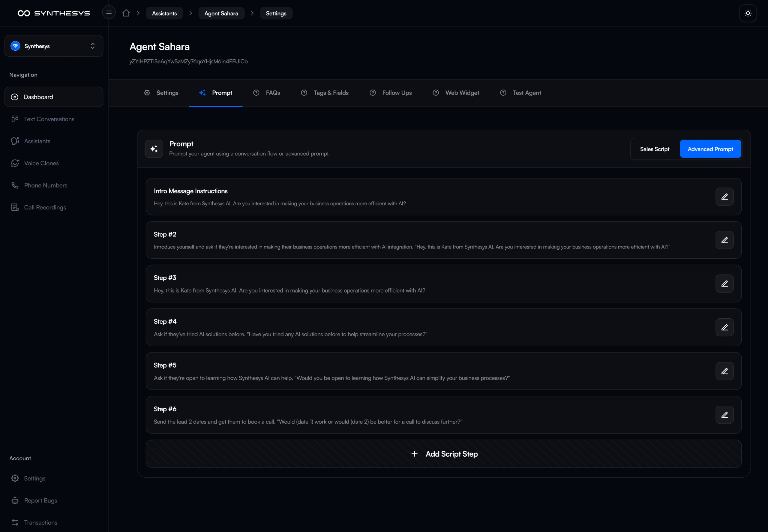Select the Prompt tab
This screenshot has width=768, height=532.
tap(216, 93)
